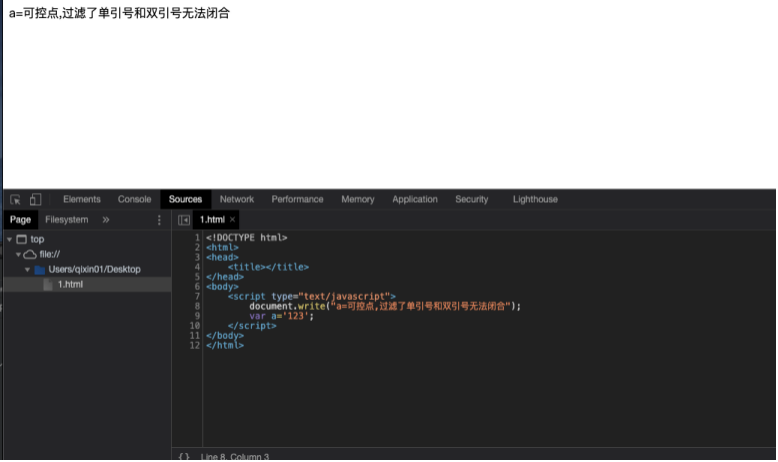Select the Sources tab
This screenshot has height=462, width=778.
186,199
